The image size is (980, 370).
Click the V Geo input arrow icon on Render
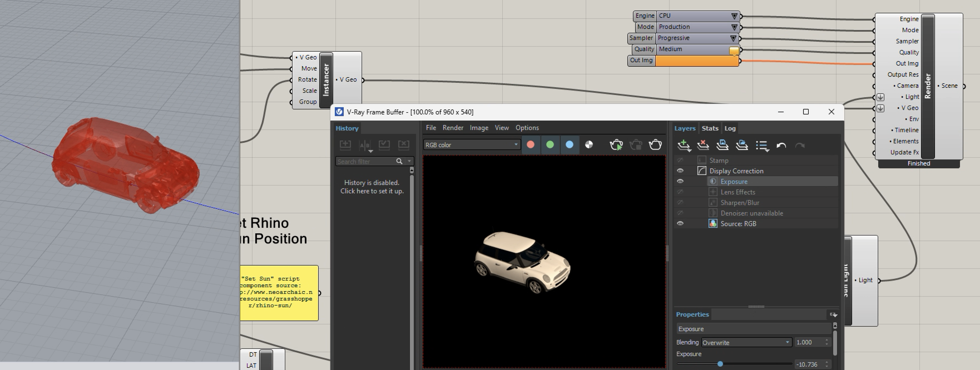point(880,108)
